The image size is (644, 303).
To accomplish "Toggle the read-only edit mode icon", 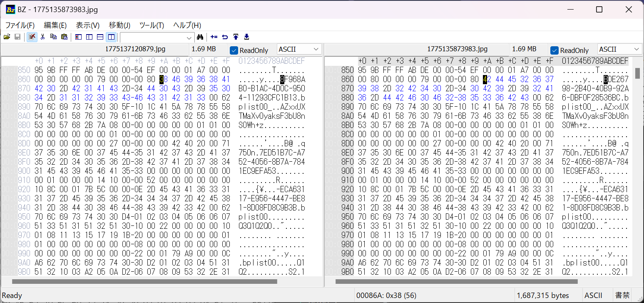I will point(32,37).
